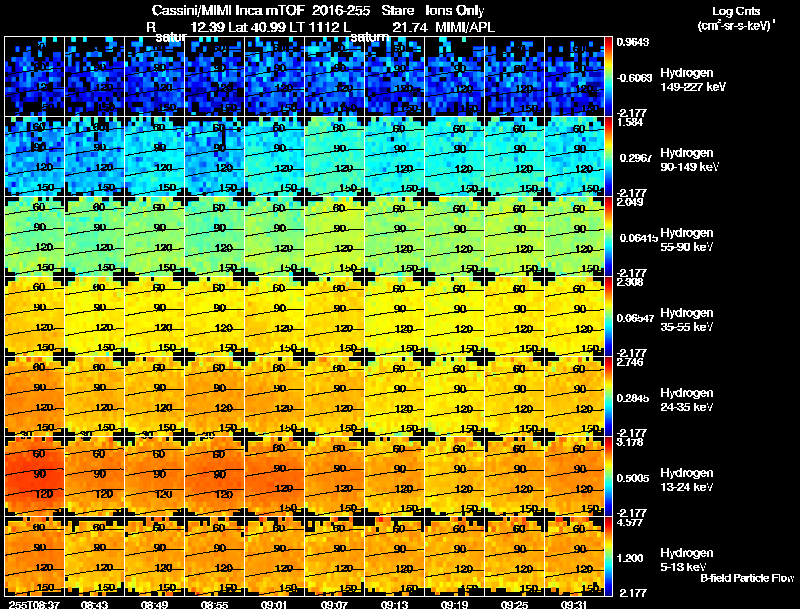Screen dimensions: 800x609
Task: Click the colorbar maximum value '3.178'
Action: click(x=630, y=443)
